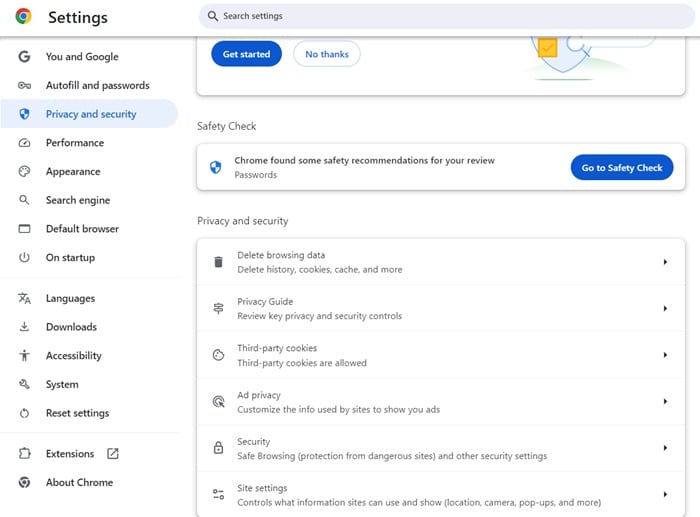Click the padlock icon next to Security
The width and height of the screenshot is (700, 517).
tap(218, 448)
